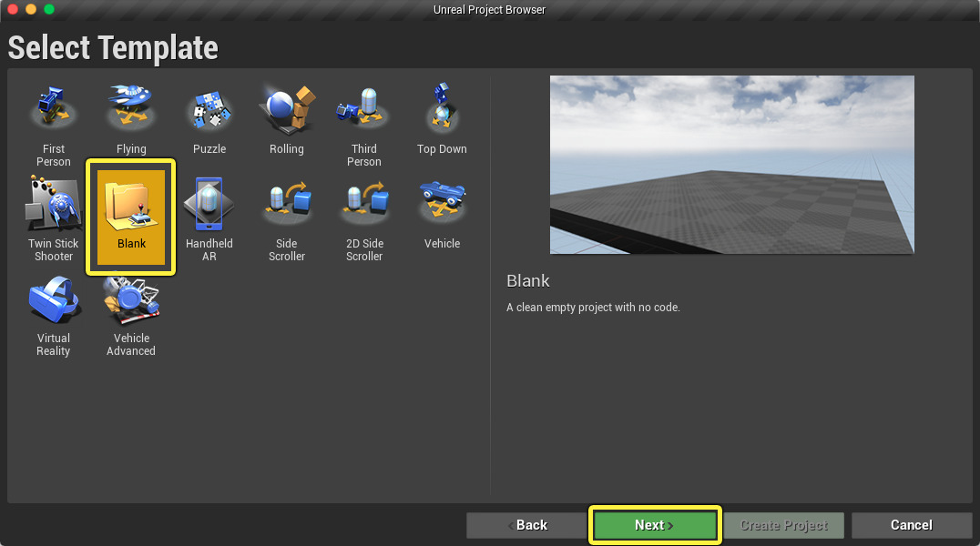Select the First Person template icon
980x546 pixels.
(54, 110)
